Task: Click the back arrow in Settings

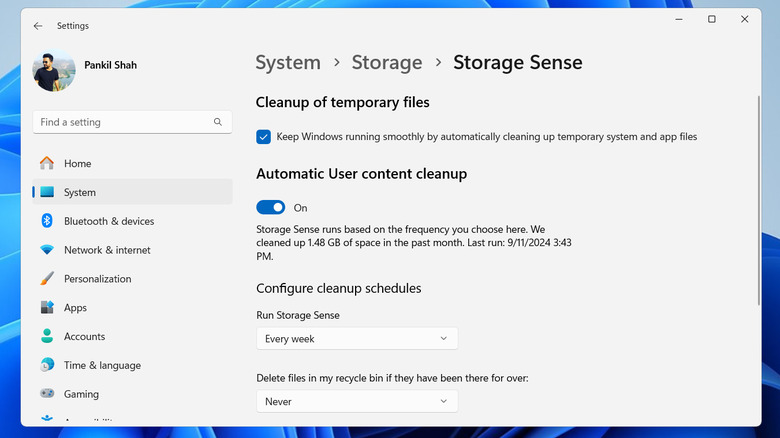Action: click(x=38, y=26)
